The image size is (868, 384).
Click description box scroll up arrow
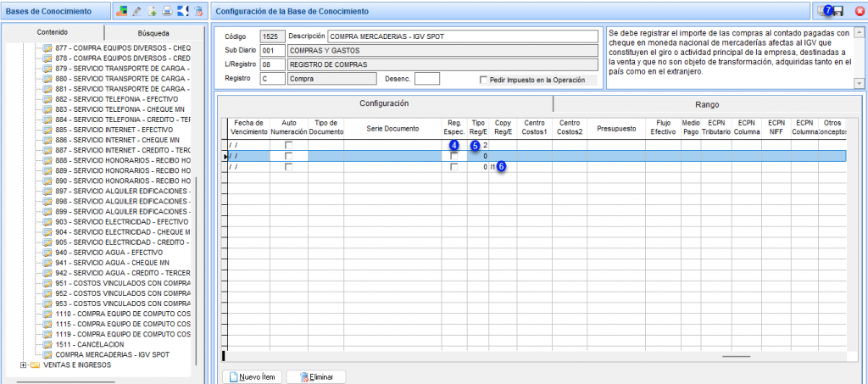(x=860, y=32)
